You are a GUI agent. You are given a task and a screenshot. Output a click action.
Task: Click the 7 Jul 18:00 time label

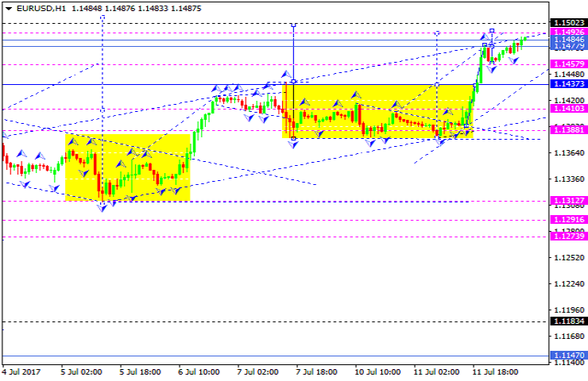pos(316,371)
